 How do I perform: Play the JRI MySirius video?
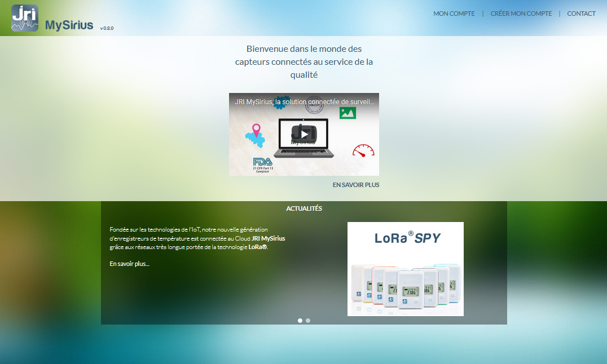point(304,134)
